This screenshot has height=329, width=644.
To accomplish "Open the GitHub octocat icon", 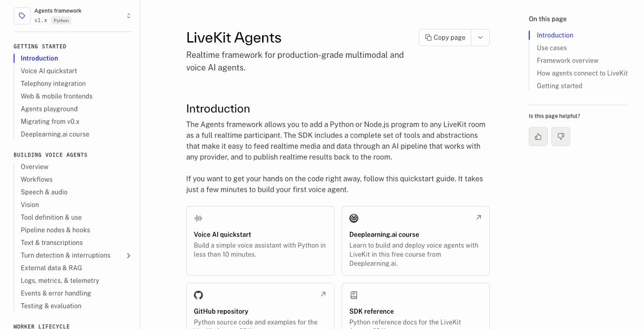I will pyautogui.click(x=198, y=295).
